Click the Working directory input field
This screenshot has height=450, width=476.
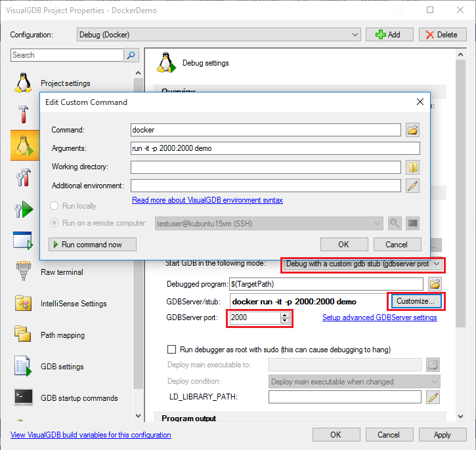[x=266, y=167]
